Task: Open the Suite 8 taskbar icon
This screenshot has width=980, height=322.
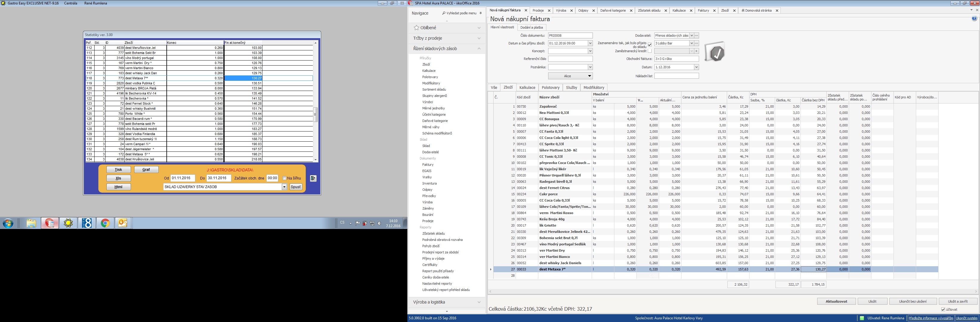Action: (x=87, y=223)
